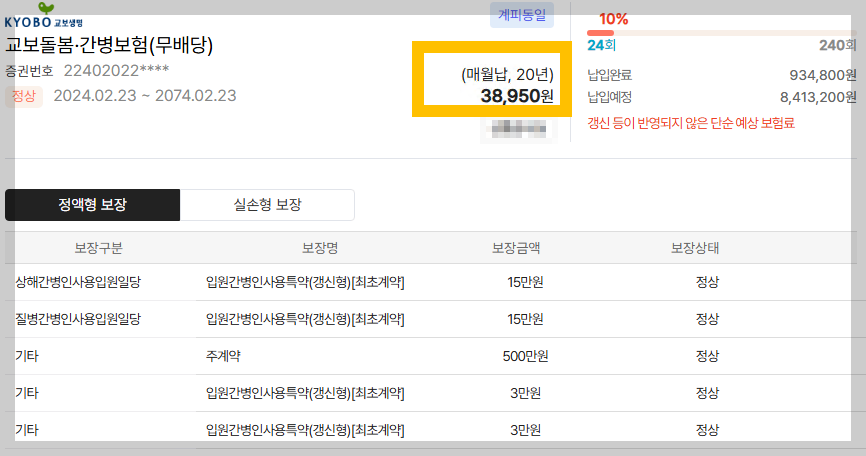This screenshot has width=866, height=456.
Task: Open the 실손형 보장 tab
Action: [267, 205]
